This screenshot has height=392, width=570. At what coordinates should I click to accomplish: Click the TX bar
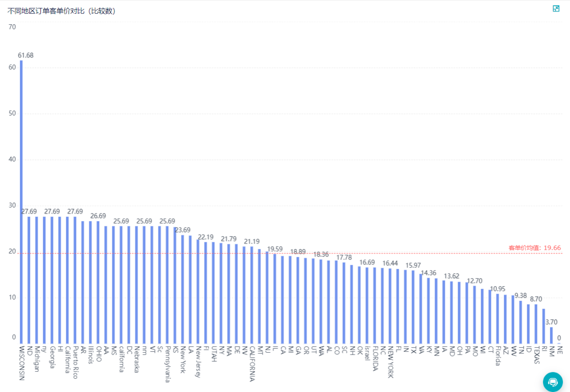(413, 307)
